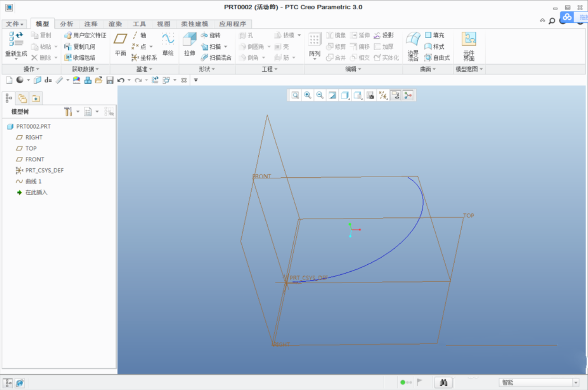
Task: Click the 复制几何 copy geometry tool
Action: coord(80,47)
